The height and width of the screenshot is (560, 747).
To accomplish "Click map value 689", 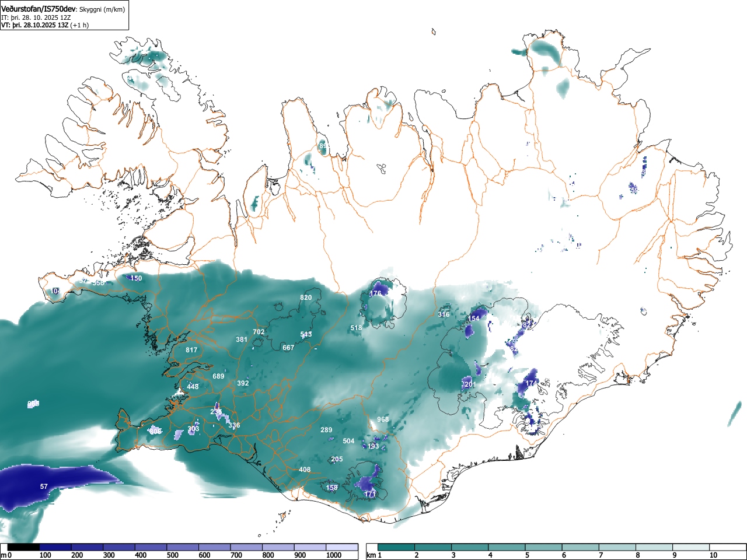I will [218, 376].
